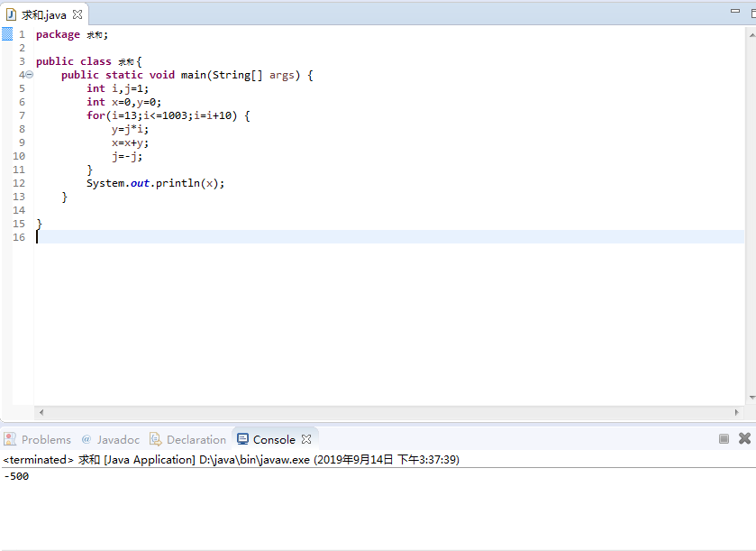The height and width of the screenshot is (551, 756).
Task: Select the Console view tab
Action: 274,439
